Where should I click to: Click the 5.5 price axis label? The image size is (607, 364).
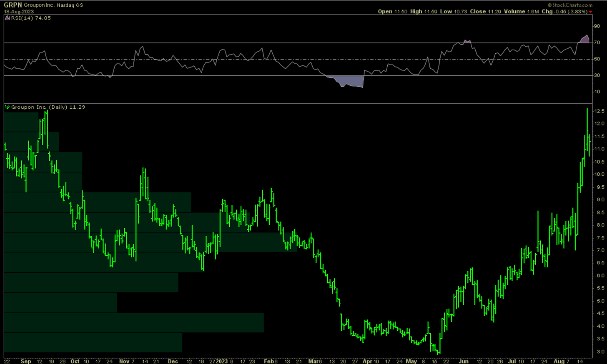coord(600,288)
